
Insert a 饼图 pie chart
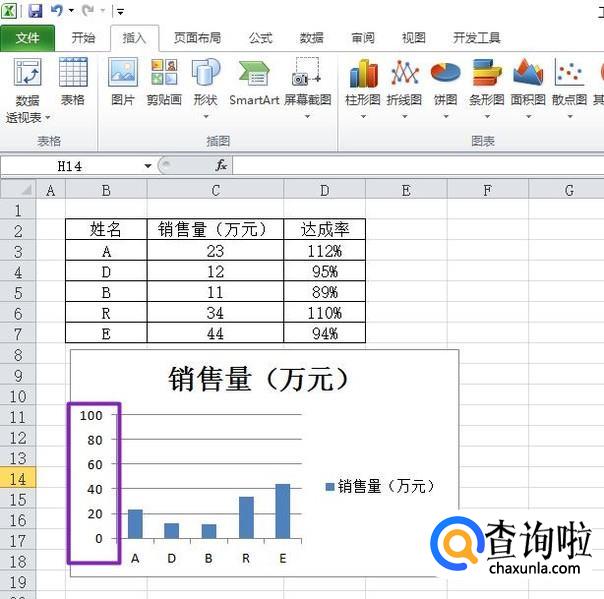click(446, 82)
